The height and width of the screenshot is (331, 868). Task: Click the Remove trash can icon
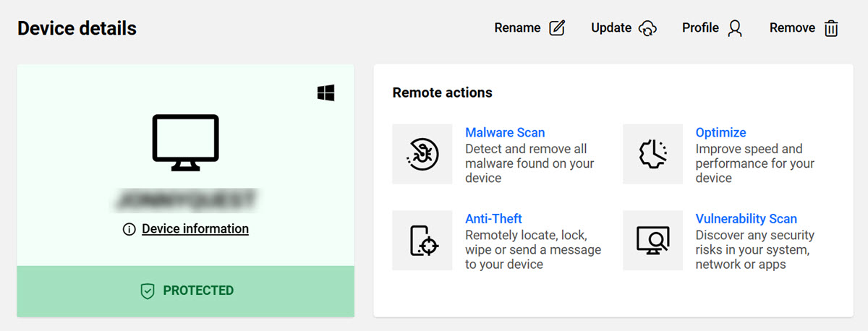832,28
